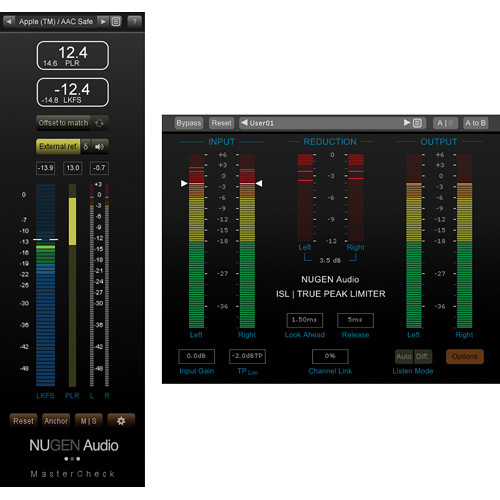Enable Diff. listen mode

[422, 357]
